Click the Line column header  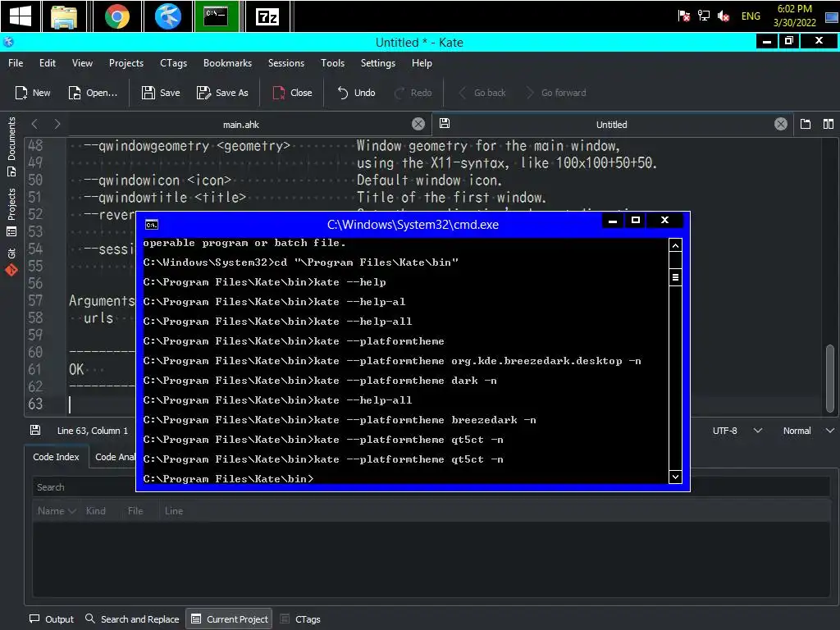tap(174, 511)
